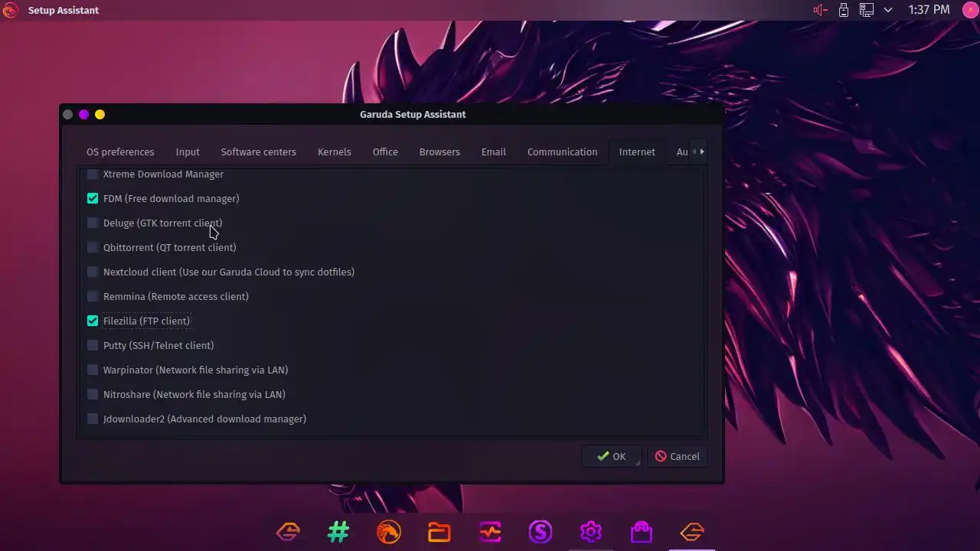The image size is (980, 551).
Task: Open the wired network tray icon
Action: pyautogui.click(x=867, y=10)
